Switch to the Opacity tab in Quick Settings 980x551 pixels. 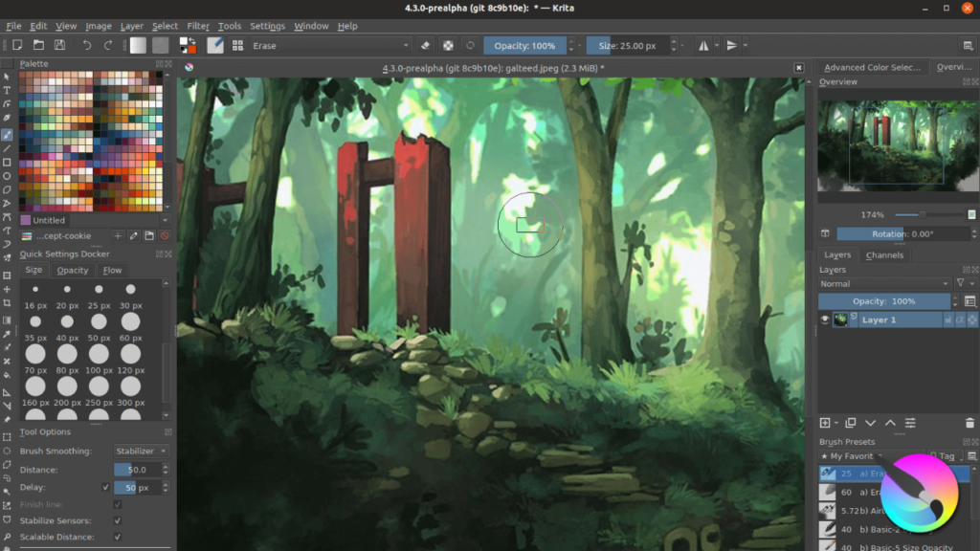[73, 270]
